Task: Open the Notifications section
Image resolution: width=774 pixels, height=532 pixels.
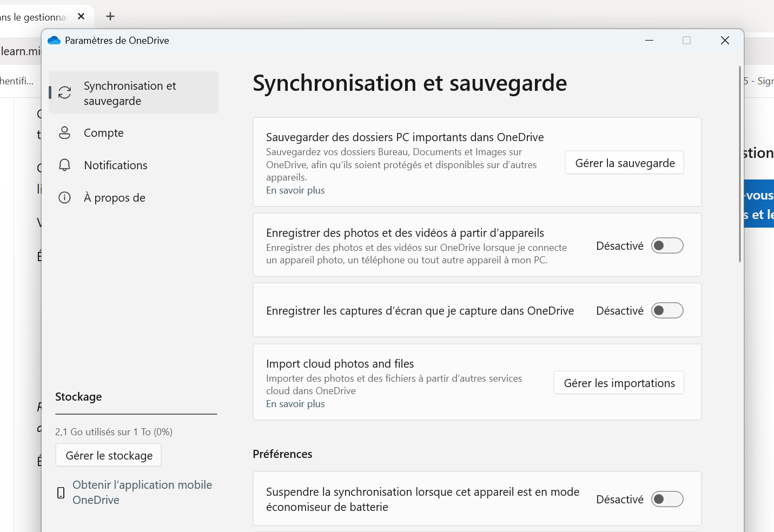Action: click(134, 165)
